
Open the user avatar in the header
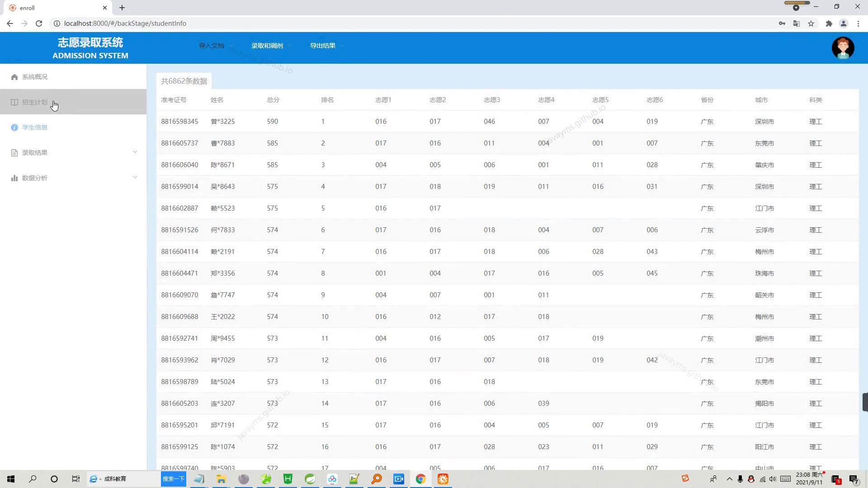click(x=843, y=47)
